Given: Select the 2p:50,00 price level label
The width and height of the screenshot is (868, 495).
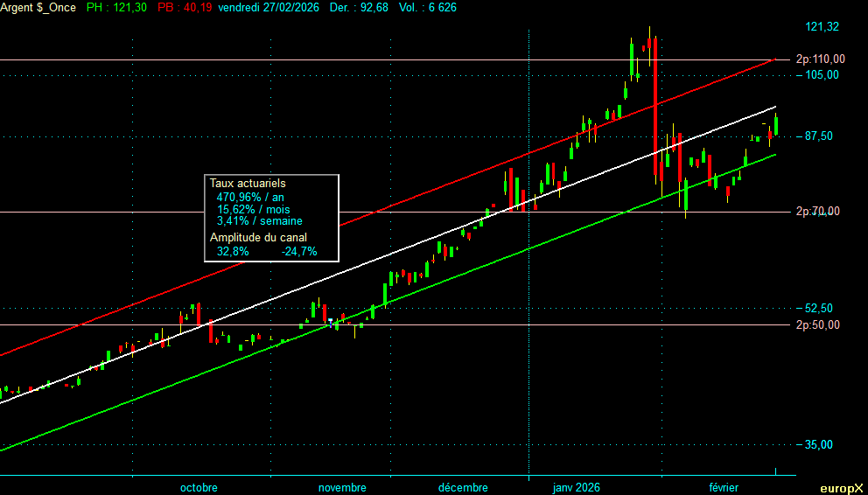Looking at the screenshot, I should click(x=820, y=324).
